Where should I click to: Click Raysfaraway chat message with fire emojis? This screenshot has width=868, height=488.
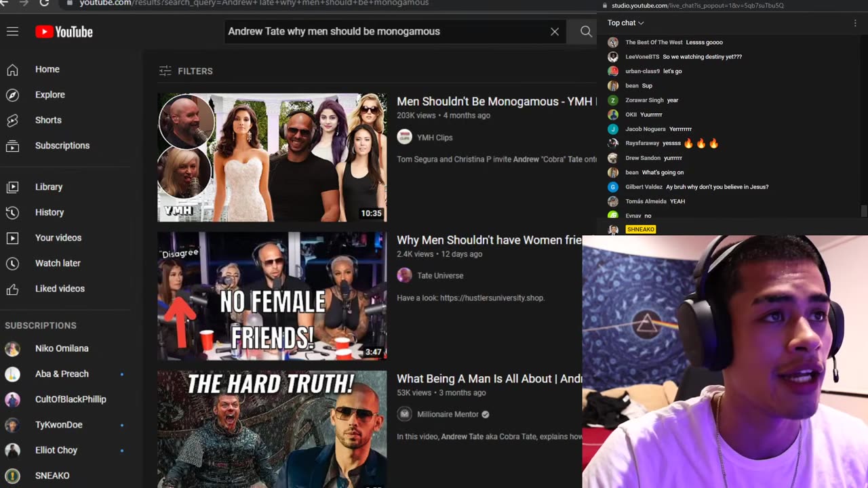[x=671, y=144]
